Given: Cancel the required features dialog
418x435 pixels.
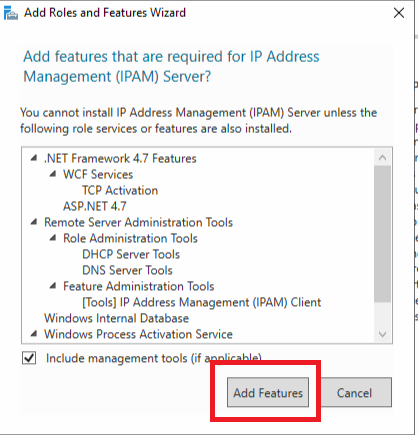Looking at the screenshot, I should pos(354,392).
